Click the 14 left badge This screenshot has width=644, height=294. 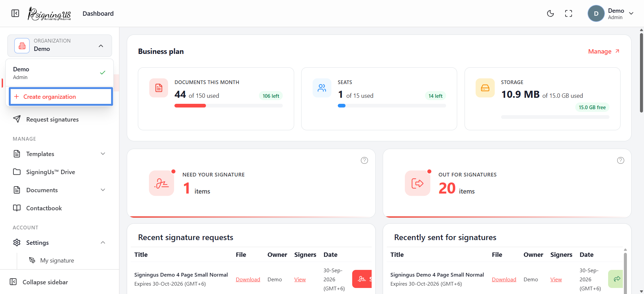[435, 96]
